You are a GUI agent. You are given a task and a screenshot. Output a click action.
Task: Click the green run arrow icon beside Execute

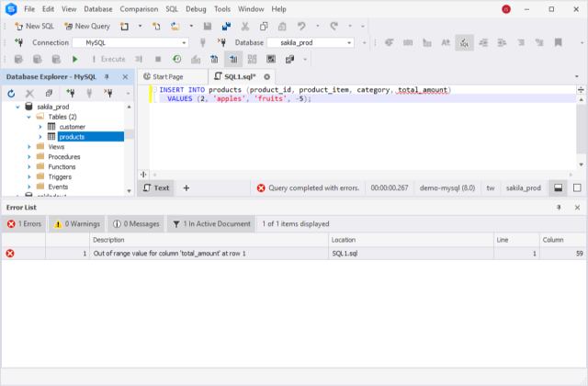pos(75,59)
